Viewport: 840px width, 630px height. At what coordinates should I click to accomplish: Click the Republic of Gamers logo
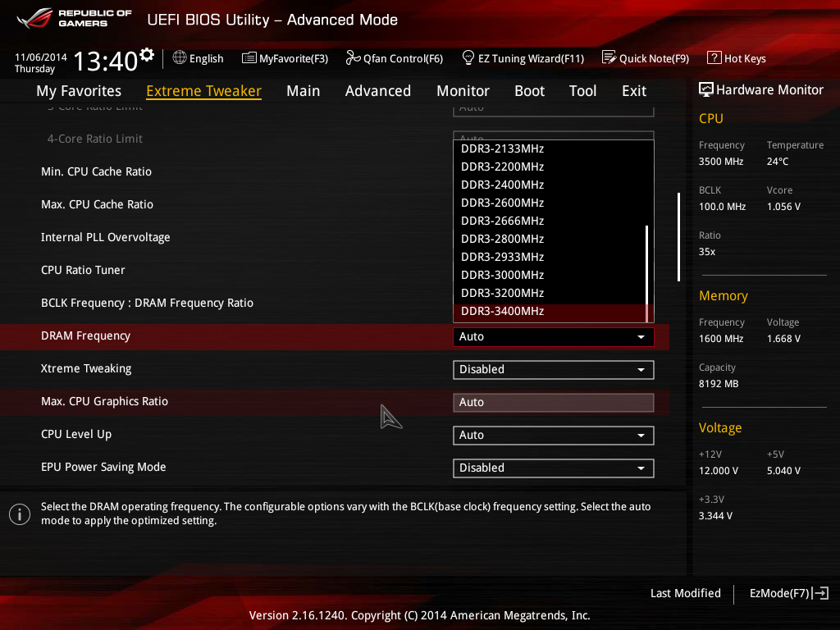pyautogui.click(x=74, y=18)
